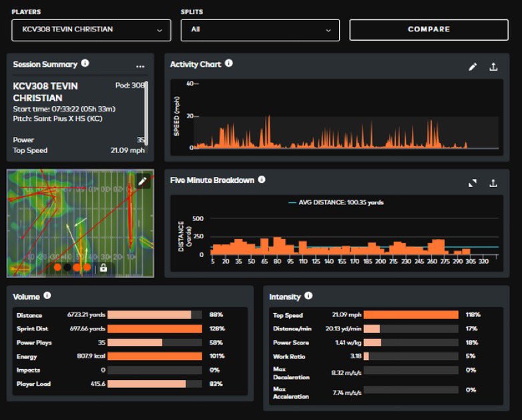Show info for Intensity panel
522x420 pixels.
pyautogui.click(x=308, y=295)
